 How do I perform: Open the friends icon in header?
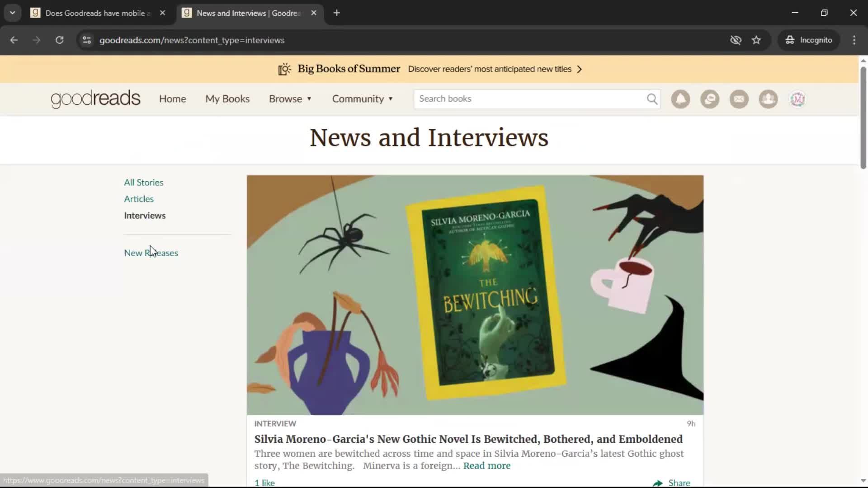(x=768, y=99)
